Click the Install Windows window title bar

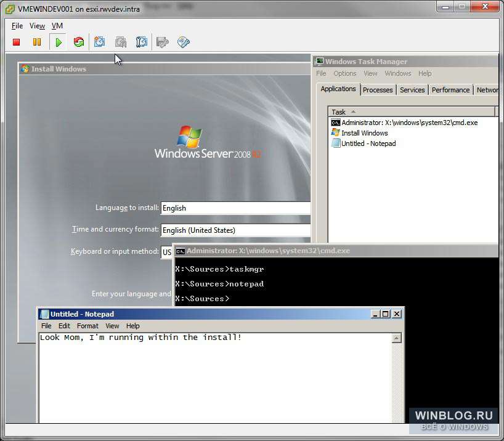click(165, 69)
